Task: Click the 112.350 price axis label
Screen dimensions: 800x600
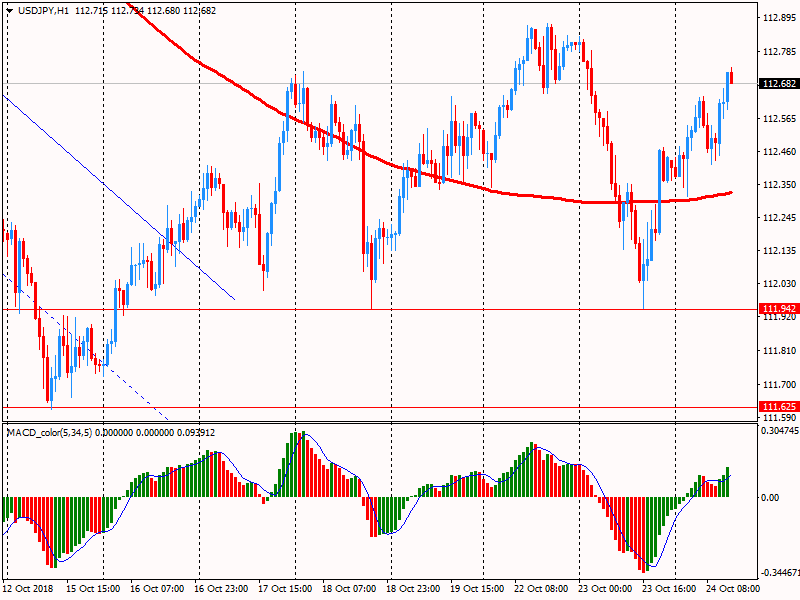Action: pyautogui.click(x=778, y=185)
